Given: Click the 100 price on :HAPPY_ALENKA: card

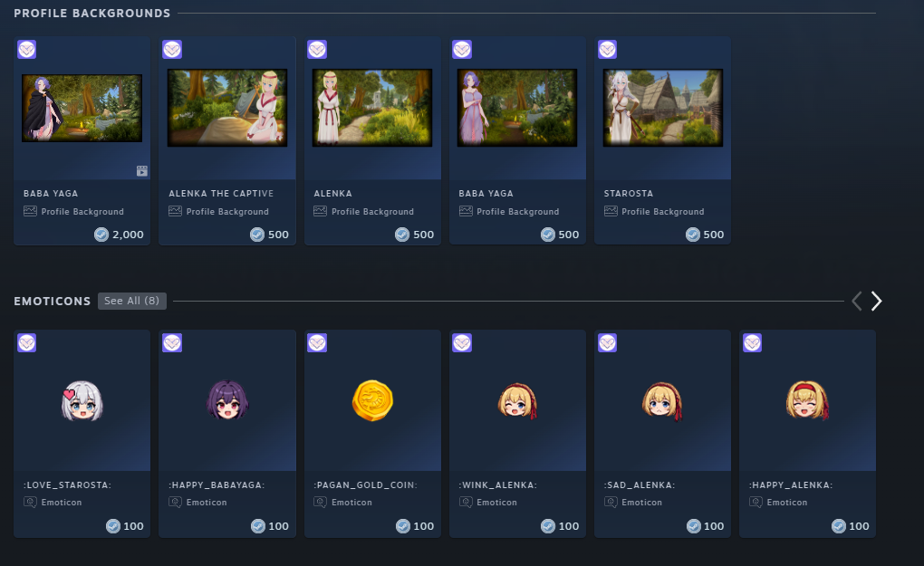Looking at the screenshot, I should click(859, 526).
